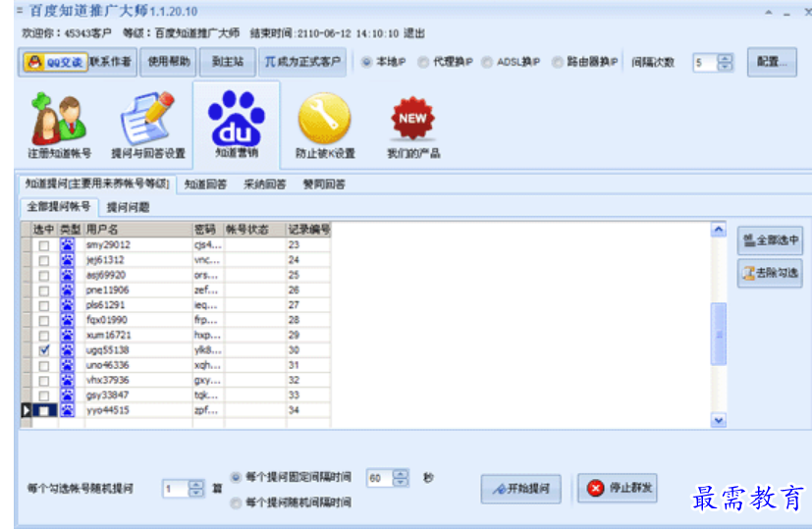This screenshot has height=529, width=812.
Task: Increase the 随机提问 count spinner
Action: pyautogui.click(x=195, y=484)
